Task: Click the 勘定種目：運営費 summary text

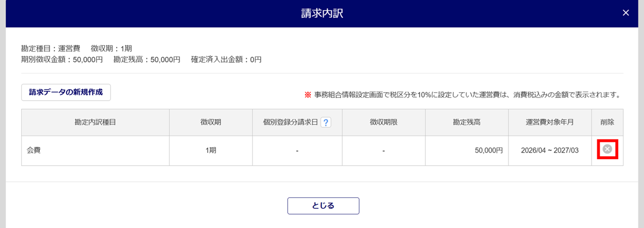Action: click(50, 49)
